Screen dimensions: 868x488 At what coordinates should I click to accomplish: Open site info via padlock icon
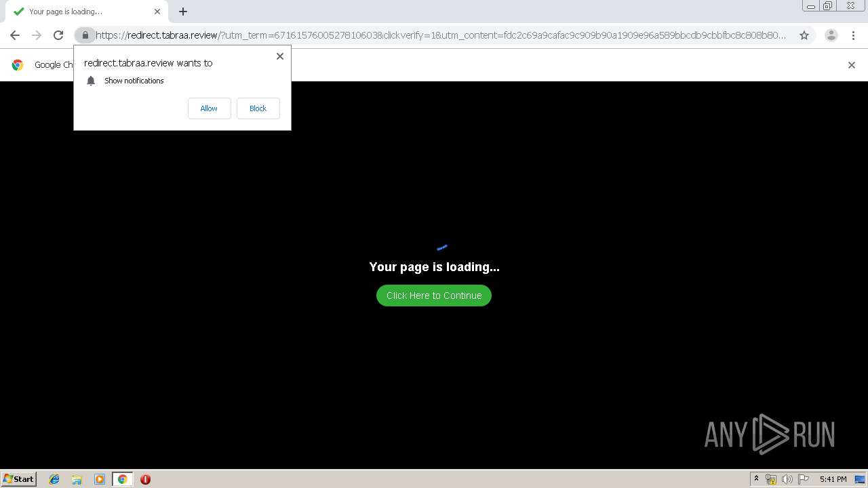(85, 35)
